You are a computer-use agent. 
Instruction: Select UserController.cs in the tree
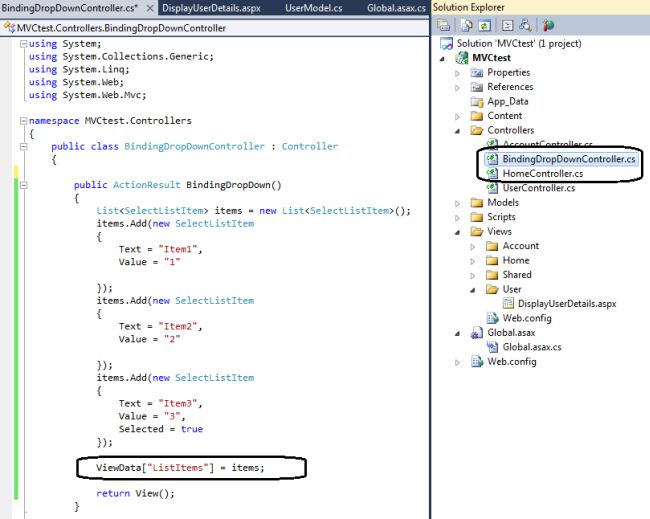[x=538, y=188]
